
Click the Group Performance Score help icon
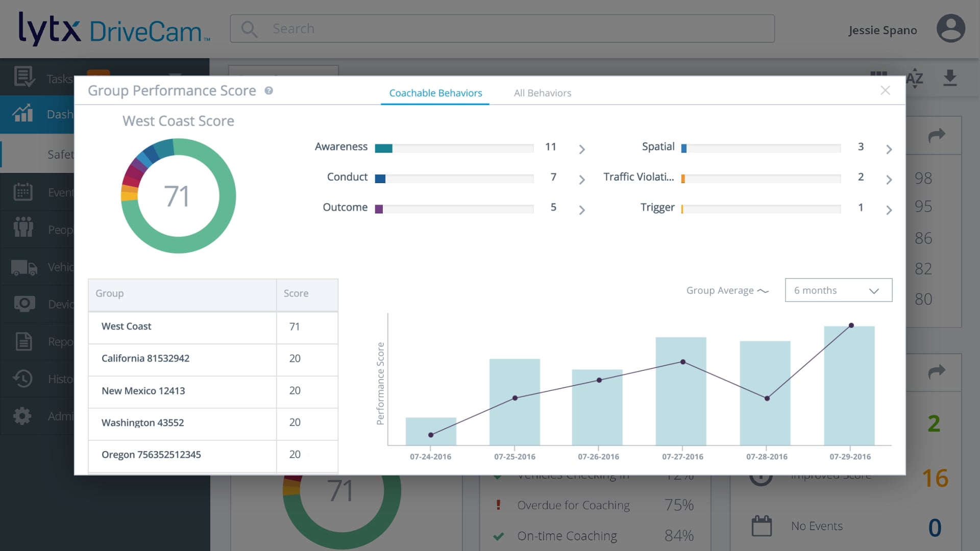[x=269, y=90]
